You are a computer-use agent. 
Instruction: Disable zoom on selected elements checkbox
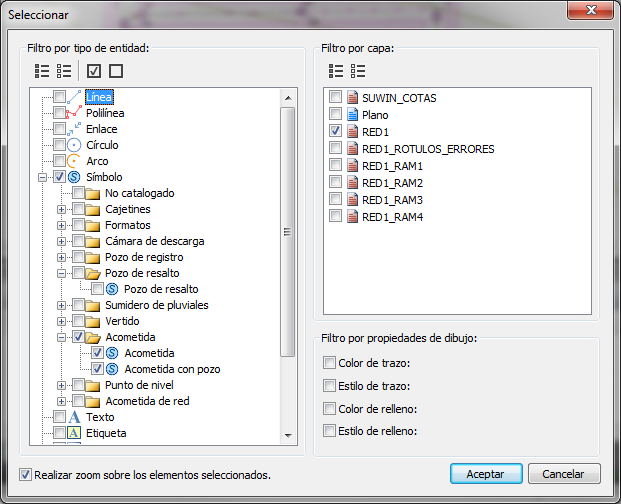coord(25,474)
